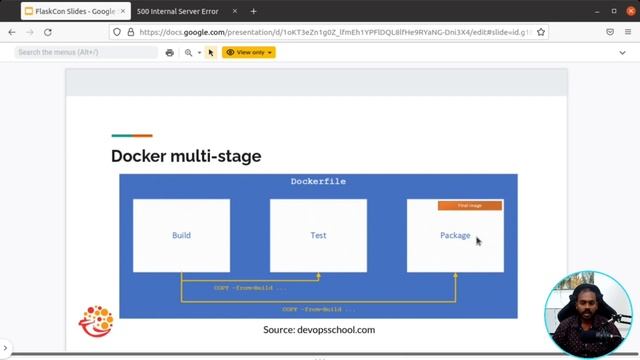
Task: Close the 500 Internal Server Error tab
Action: 235,11
